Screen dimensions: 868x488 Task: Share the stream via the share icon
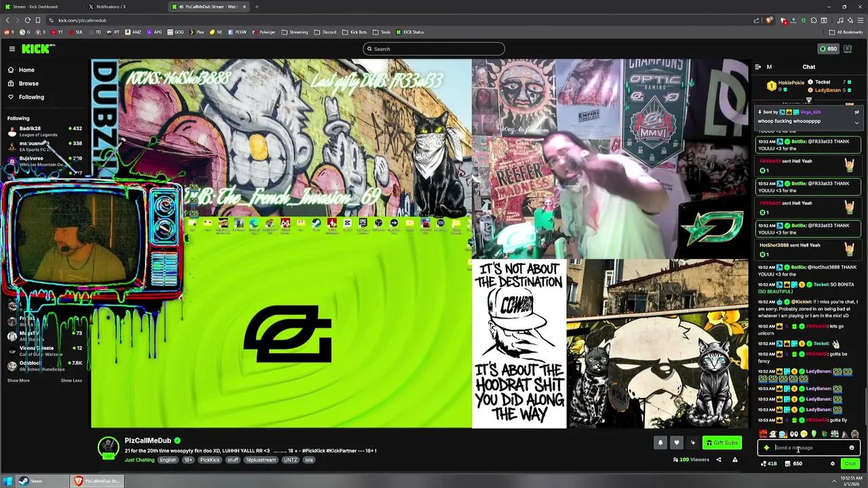pyautogui.click(x=719, y=460)
